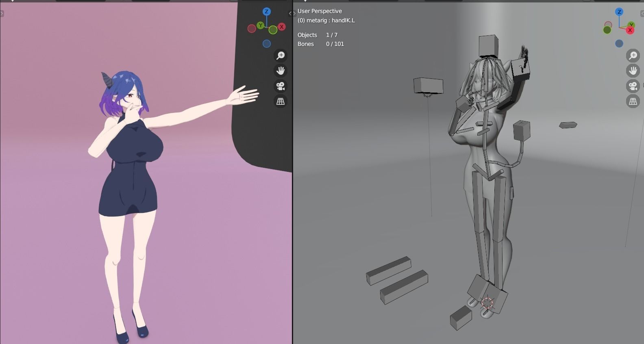The width and height of the screenshot is (644, 344).
Task: Select the 3D cursor at the character's feet
Action: (487, 303)
